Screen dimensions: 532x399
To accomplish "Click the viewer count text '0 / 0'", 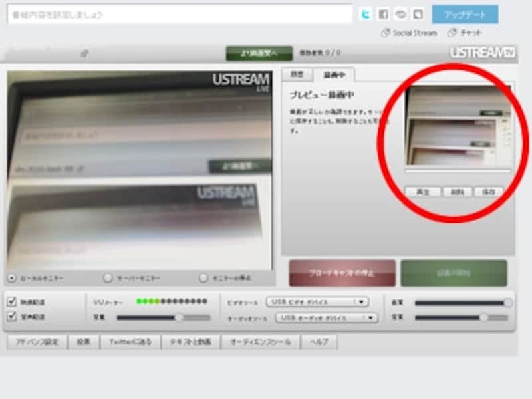I will [x=333, y=53].
